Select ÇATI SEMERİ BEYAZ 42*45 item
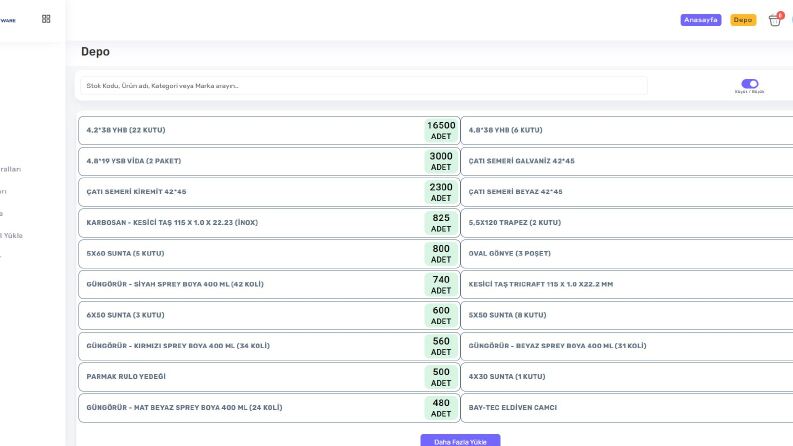 (627, 192)
